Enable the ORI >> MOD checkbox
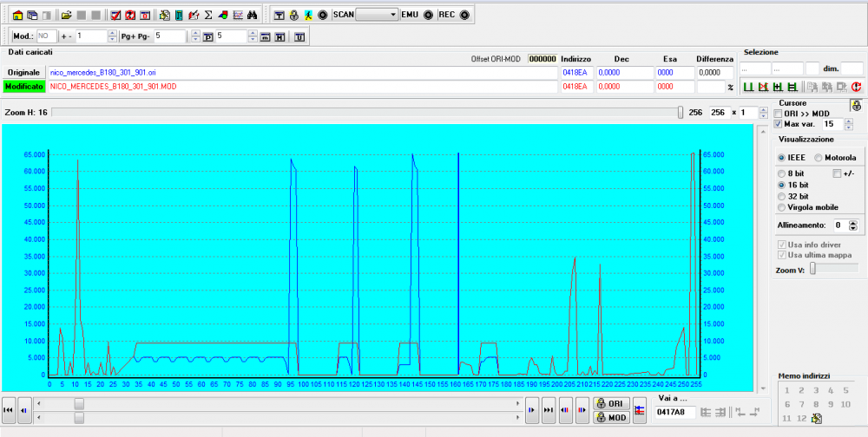Image resolution: width=868 pixels, height=437 pixels. [x=778, y=114]
